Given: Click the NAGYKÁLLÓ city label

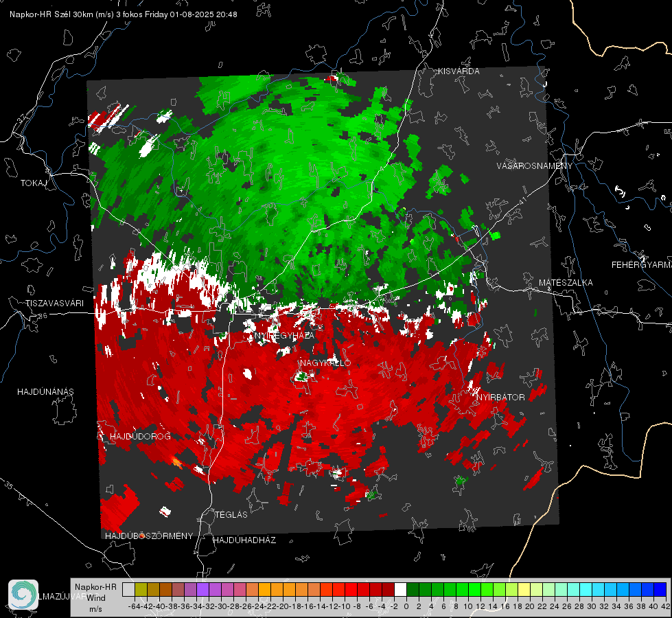Looking at the screenshot, I should point(325,363).
